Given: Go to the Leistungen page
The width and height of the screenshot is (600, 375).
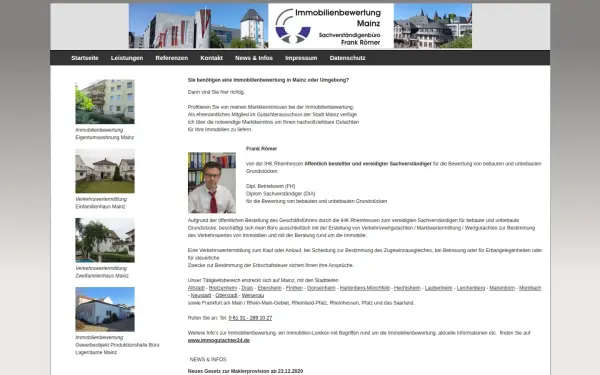Looking at the screenshot, I should click(x=127, y=58).
